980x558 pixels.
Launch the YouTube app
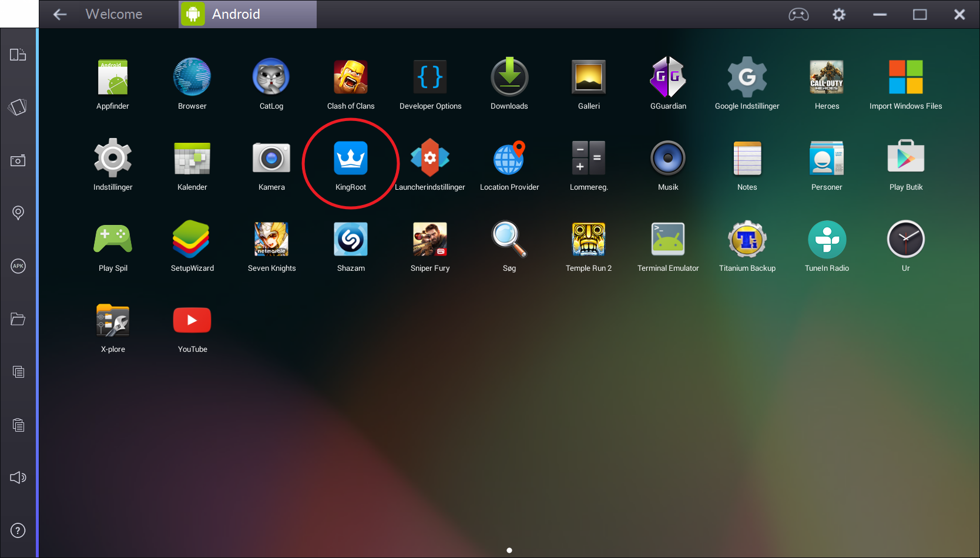point(192,320)
